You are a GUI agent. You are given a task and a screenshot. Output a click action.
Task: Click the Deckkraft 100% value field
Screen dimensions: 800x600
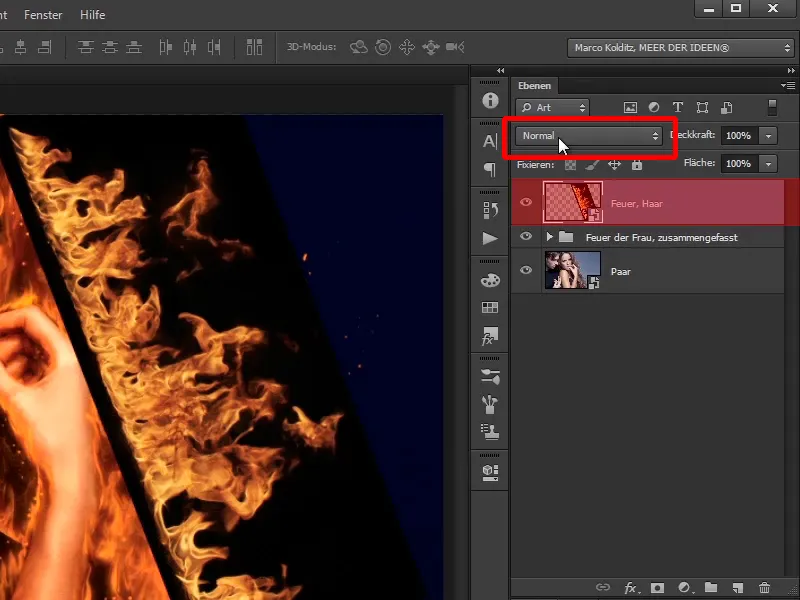tap(739, 136)
